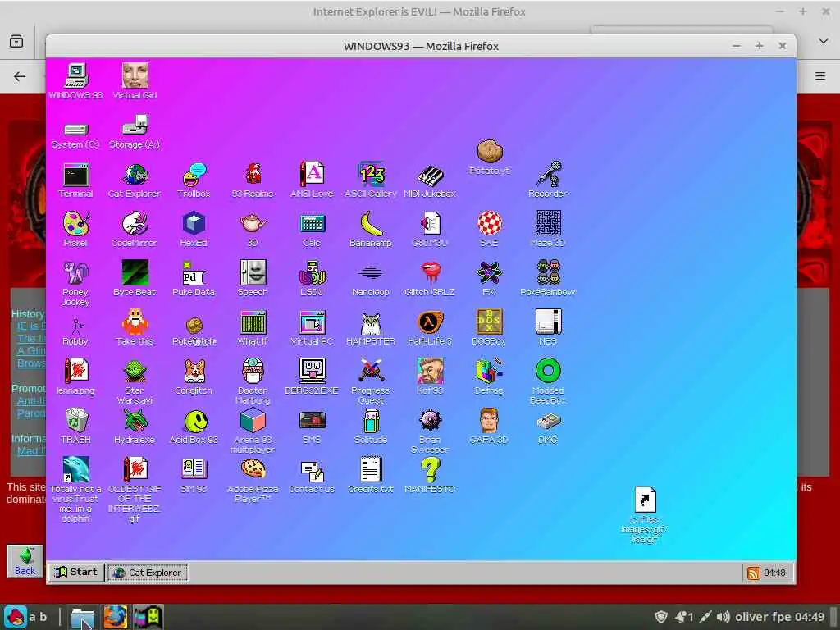Click RSS feed icon in Windows93 tray
Image resolution: width=840 pixels, height=630 pixels.
point(754,573)
